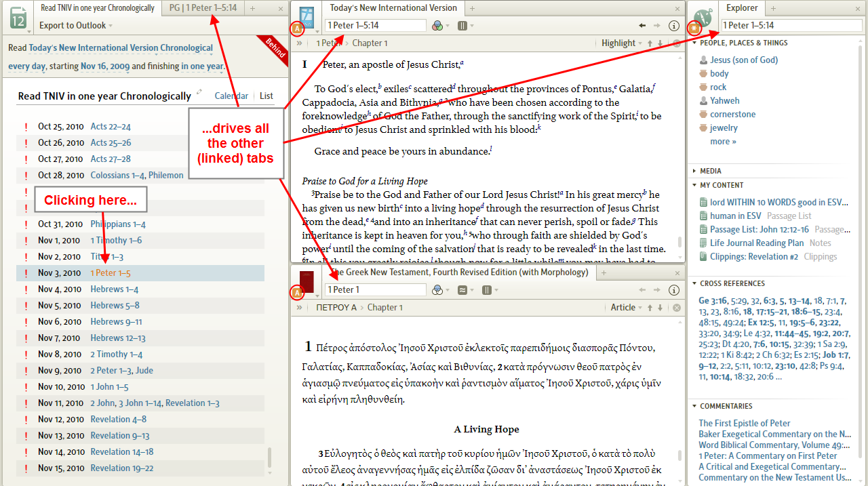The height and width of the screenshot is (486, 868).
Task: Open visual filters in TNIV panel
Action: click(x=439, y=26)
